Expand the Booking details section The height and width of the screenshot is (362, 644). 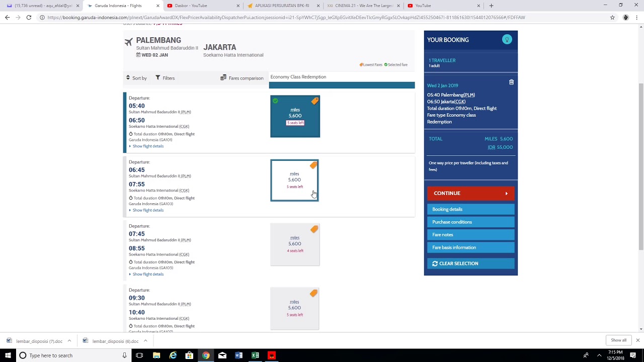pos(471,209)
